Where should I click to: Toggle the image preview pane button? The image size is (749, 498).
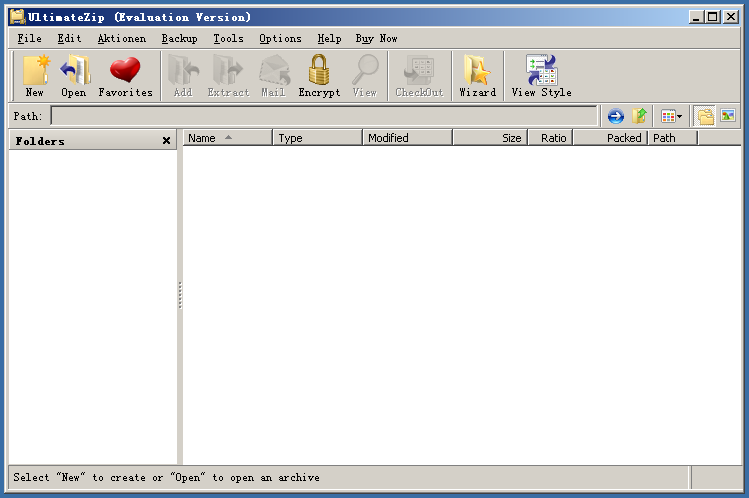coord(727,117)
